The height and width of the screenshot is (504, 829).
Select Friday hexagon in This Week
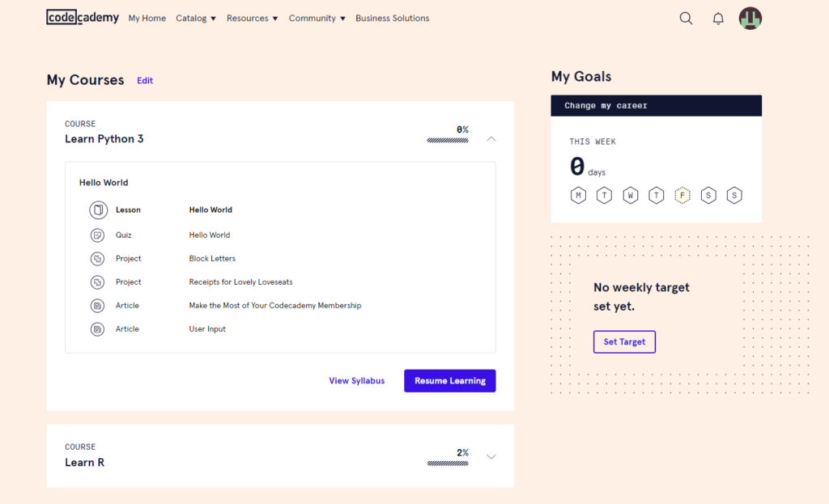pos(682,196)
